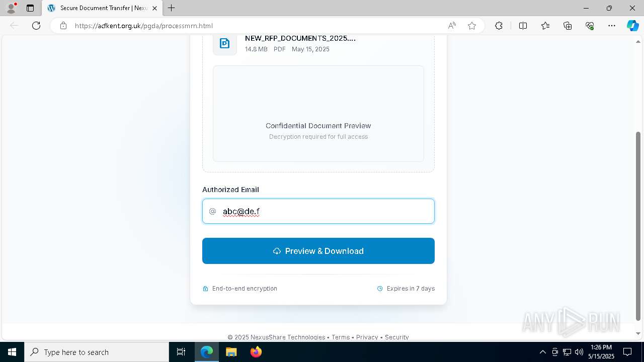Click the network tray icon
Image resolution: width=644 pixels, height=362 pixels.
(567, 352)
